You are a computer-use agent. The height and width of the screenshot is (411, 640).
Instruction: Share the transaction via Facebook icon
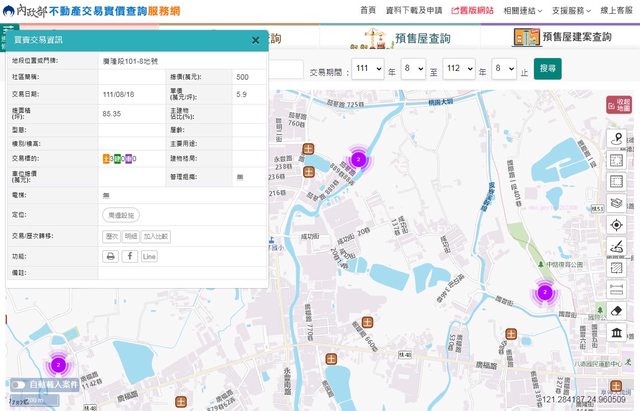(x=130, y=256)
